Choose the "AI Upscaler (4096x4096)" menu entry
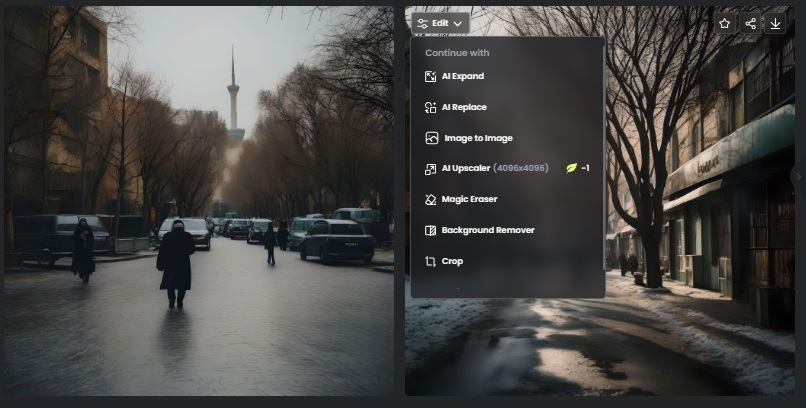Viewport: 806px width, 408px height. (x=495, y=168)
